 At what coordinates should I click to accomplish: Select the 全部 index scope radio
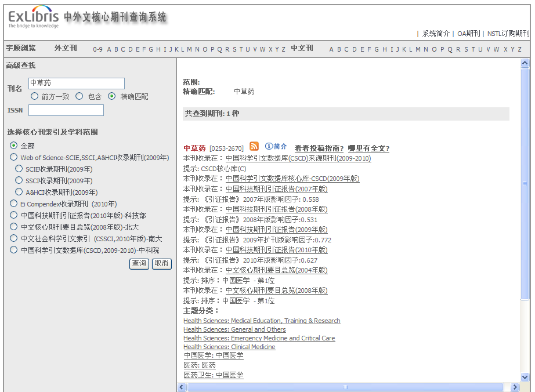coord(14,146)
